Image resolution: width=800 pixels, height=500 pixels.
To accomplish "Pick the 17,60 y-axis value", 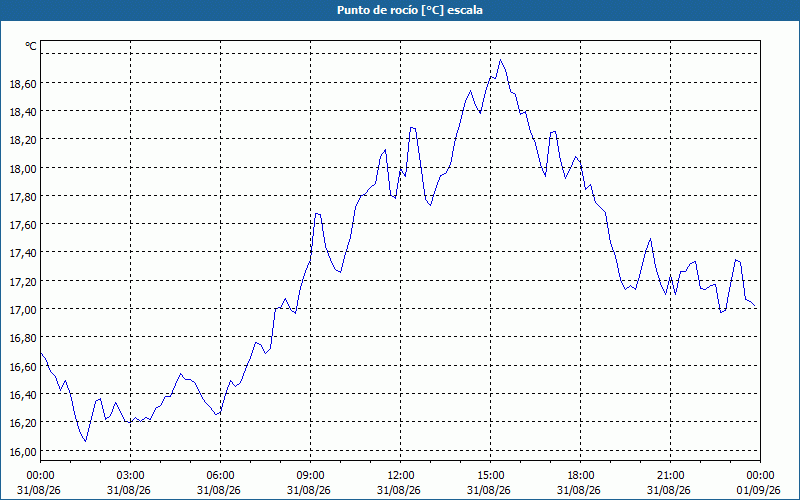I will point(23,225).
